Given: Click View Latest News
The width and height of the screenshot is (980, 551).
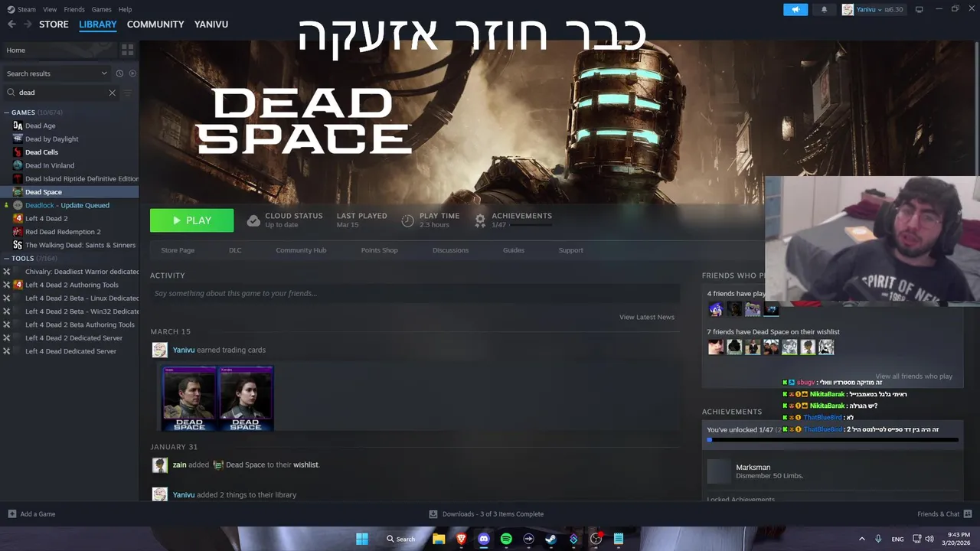Looking at the screenshot, I should pos(647,317).
